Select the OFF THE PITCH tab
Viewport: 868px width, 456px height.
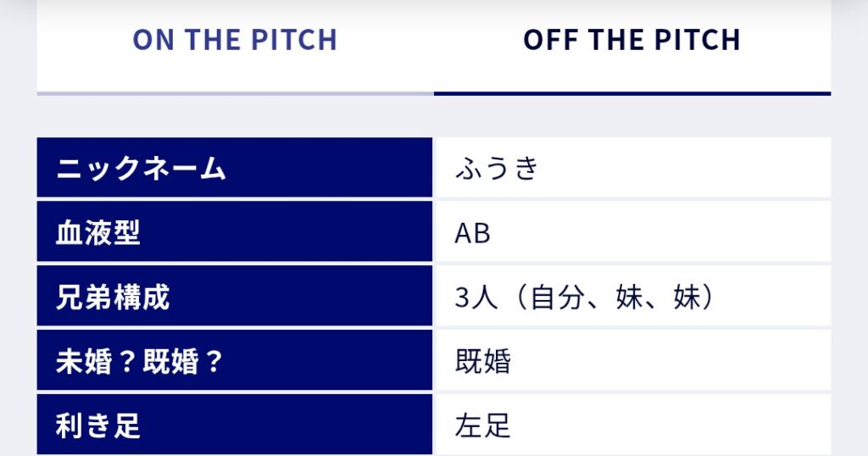(632, 40)
